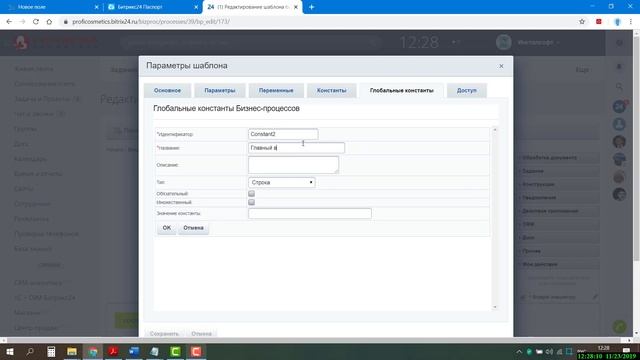Click the user avatar in Bitrix24 header
640x360 pixels.
point(504,42)
